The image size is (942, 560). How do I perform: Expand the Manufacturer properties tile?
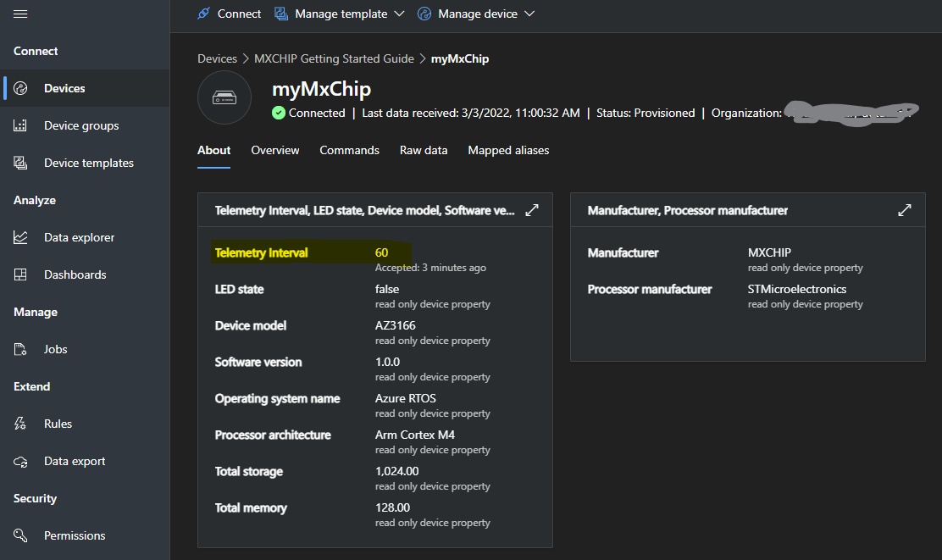[x=904, y=210]
